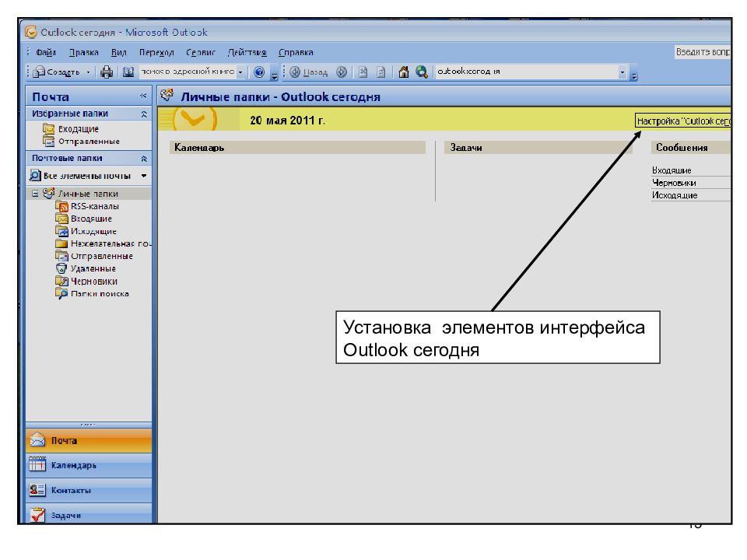Click the Контакты card icon in the navigation
This screenshot has height=560, width=747.
click(x=37, y=489)
